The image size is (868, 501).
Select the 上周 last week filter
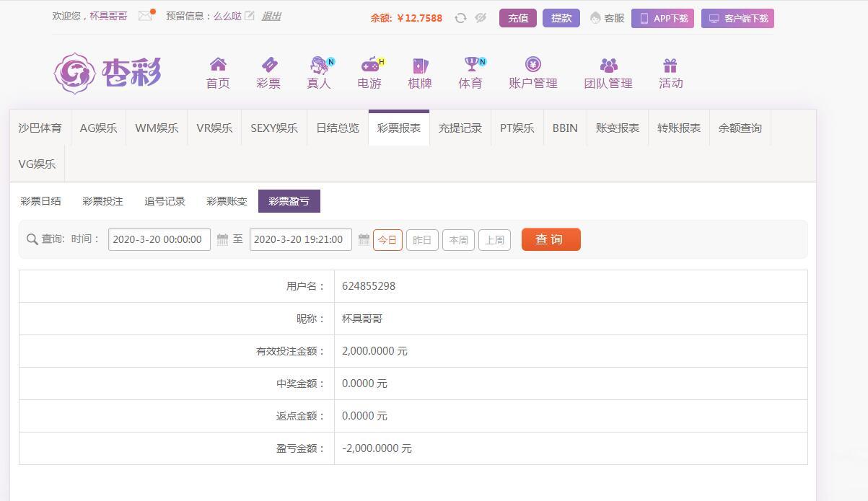pyautogui.click(x=494, y=240)
